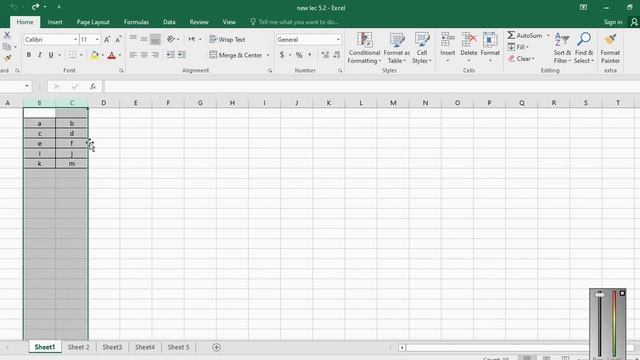This screenshot has width=640, height=360.
Task: Close the volume overlay panel
Action: 622,293
